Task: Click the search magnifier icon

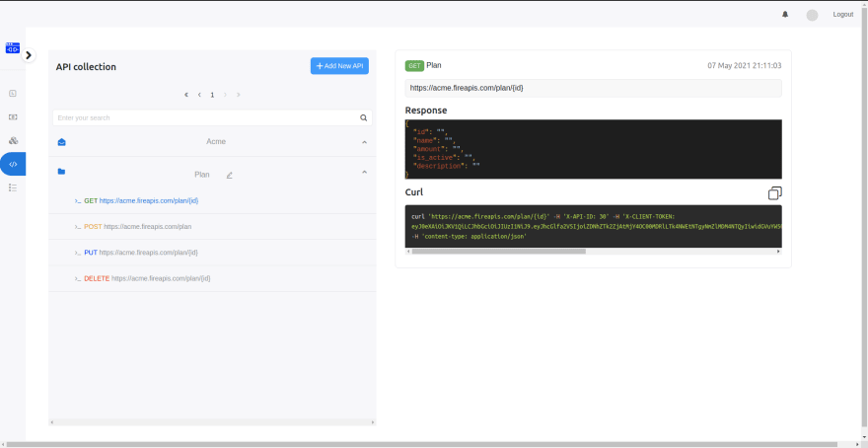Action: coord(364,117)
